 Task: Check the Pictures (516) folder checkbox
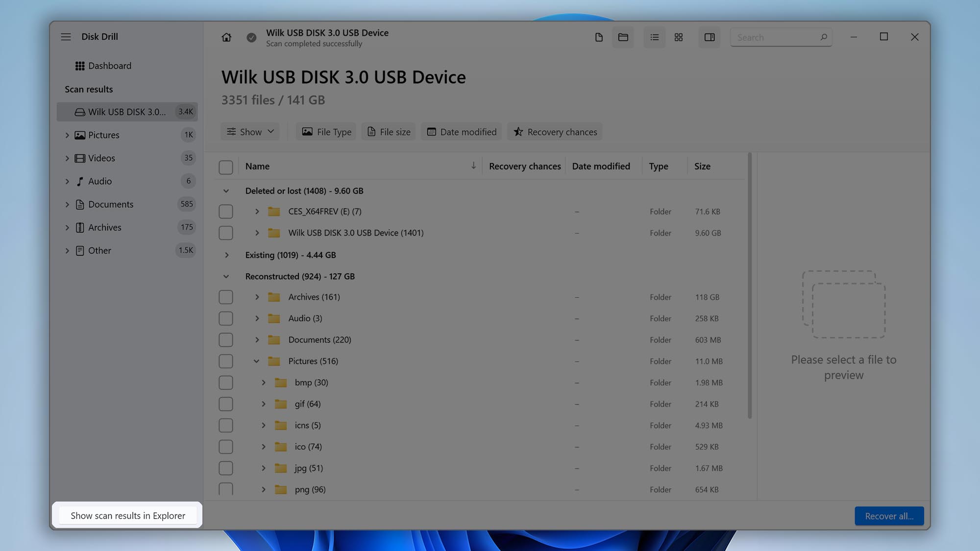click(x=226, y=361)
